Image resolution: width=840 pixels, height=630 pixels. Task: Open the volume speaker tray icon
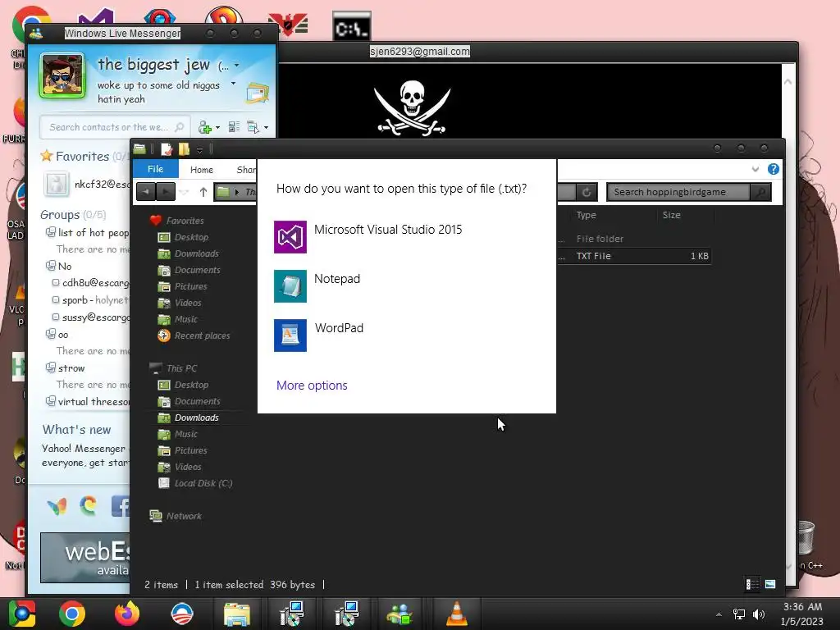coord(759,614)
